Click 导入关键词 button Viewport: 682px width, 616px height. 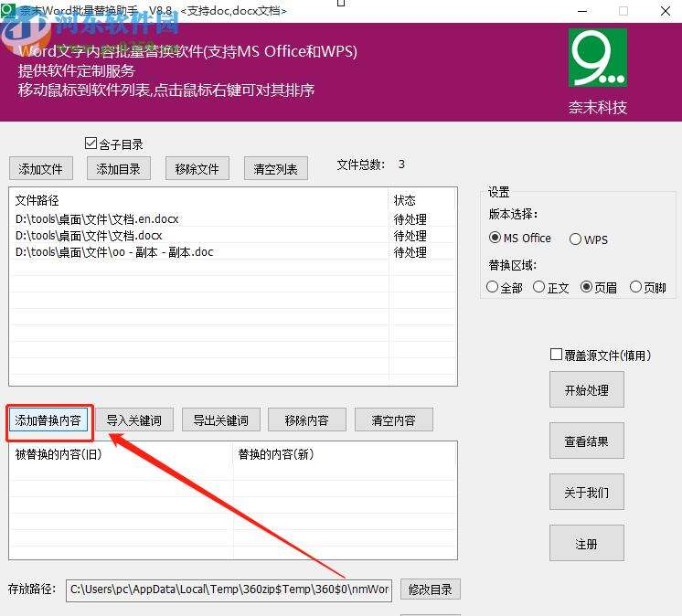click(134, 420)
